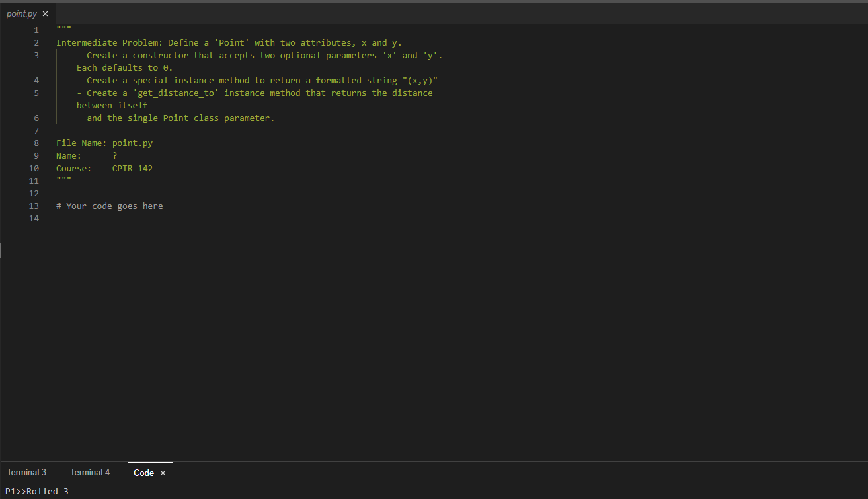Switch to the Terminal 3 tab
This screenshot has height=499, width=868.
pyautogui.click(x=26, y=472)
